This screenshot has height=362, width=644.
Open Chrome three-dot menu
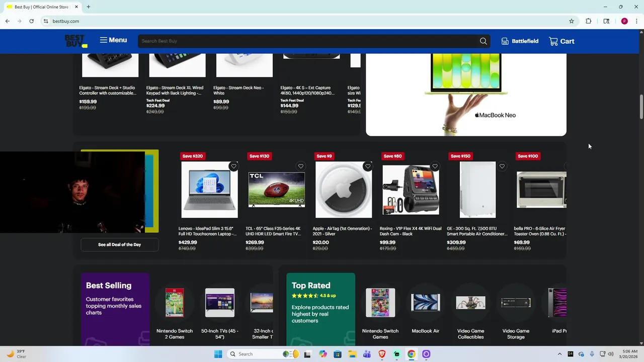[636, 21]
